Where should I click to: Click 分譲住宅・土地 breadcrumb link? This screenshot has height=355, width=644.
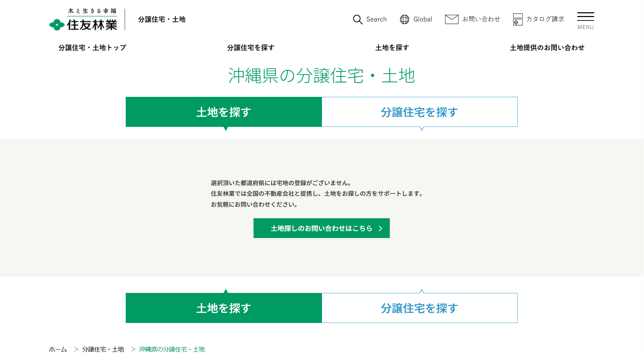(x=103, y=349)
